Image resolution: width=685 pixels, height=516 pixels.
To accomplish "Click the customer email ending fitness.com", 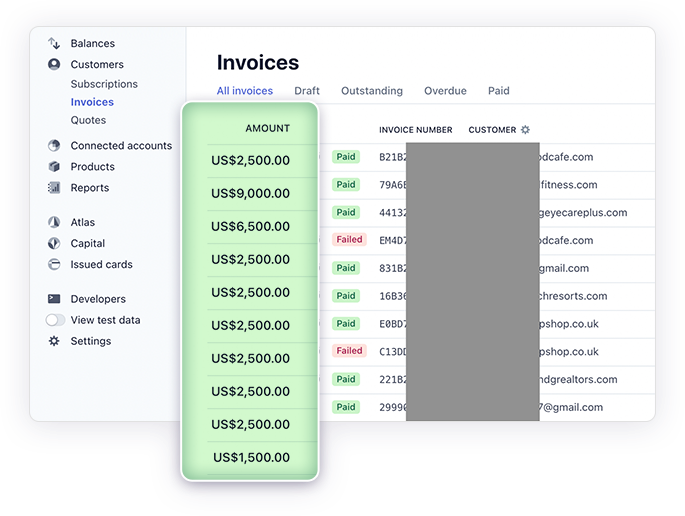I will [x=568, y=185].
